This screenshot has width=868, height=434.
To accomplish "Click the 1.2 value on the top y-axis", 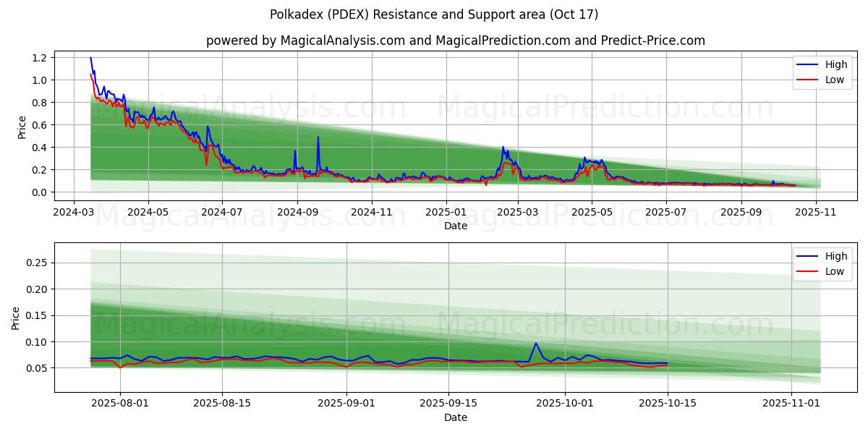I will (x=39, y=58).
